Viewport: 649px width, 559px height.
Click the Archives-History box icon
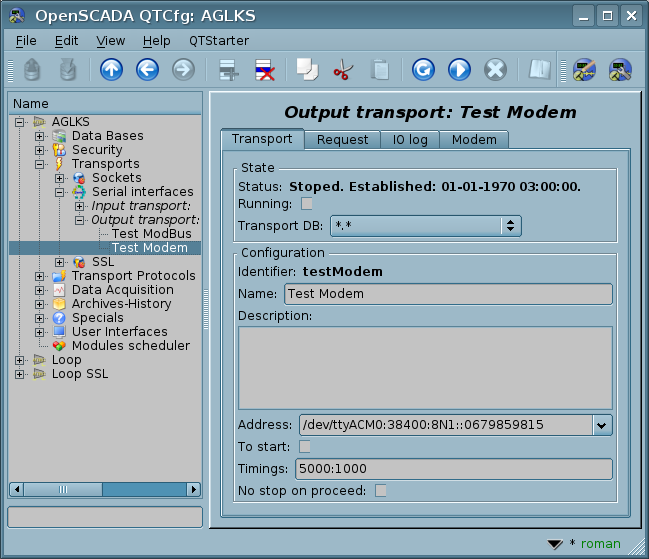[x=59, y=304]
